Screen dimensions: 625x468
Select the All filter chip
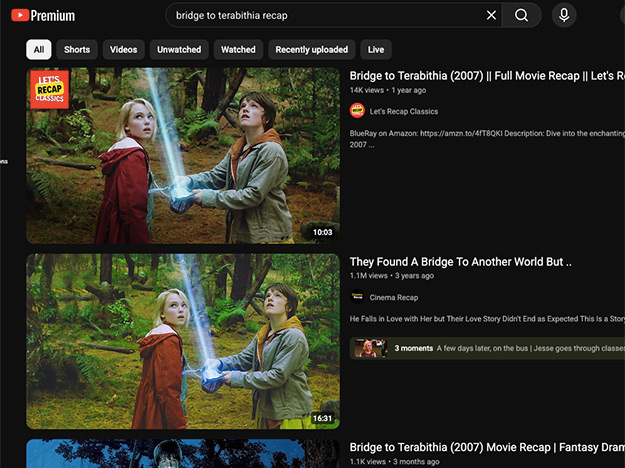point(39,49)
